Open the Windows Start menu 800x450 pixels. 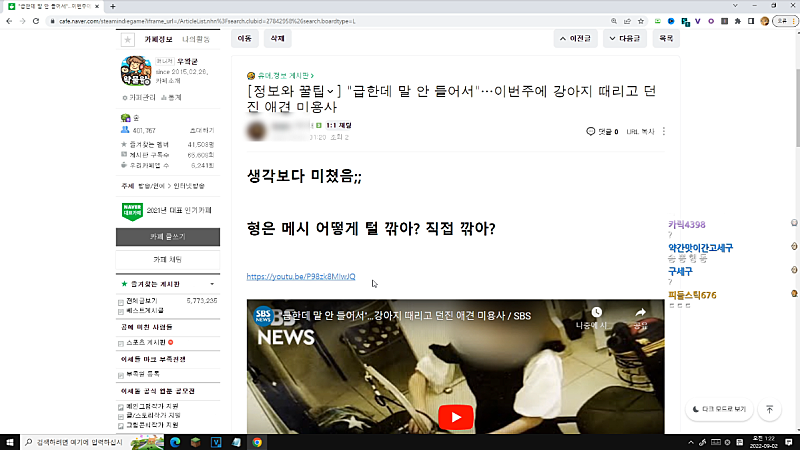(x=10, y=442)
